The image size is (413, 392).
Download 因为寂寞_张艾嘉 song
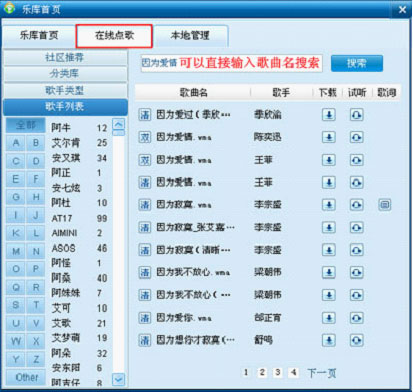329,228
